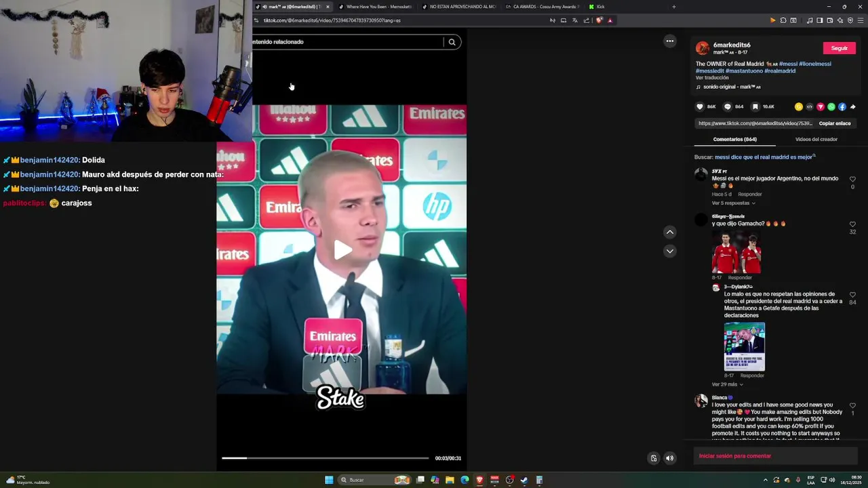This screenshot has width=868, height=488.
Task: Go to the next video arrow
Action: [x=670, y=251]
